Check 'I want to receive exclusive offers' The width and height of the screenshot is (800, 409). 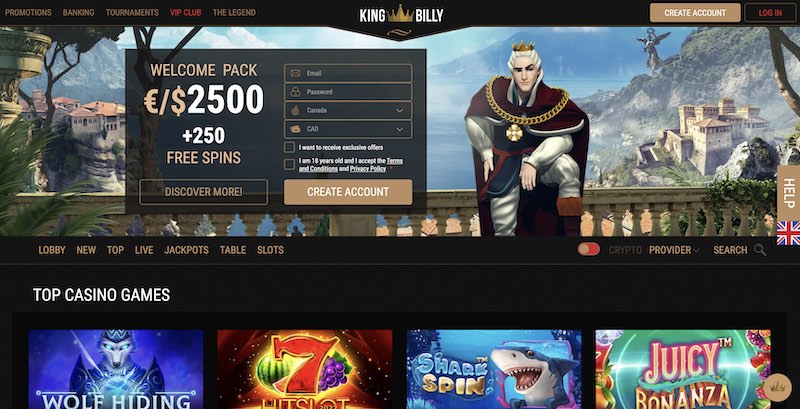click(289, 147)
